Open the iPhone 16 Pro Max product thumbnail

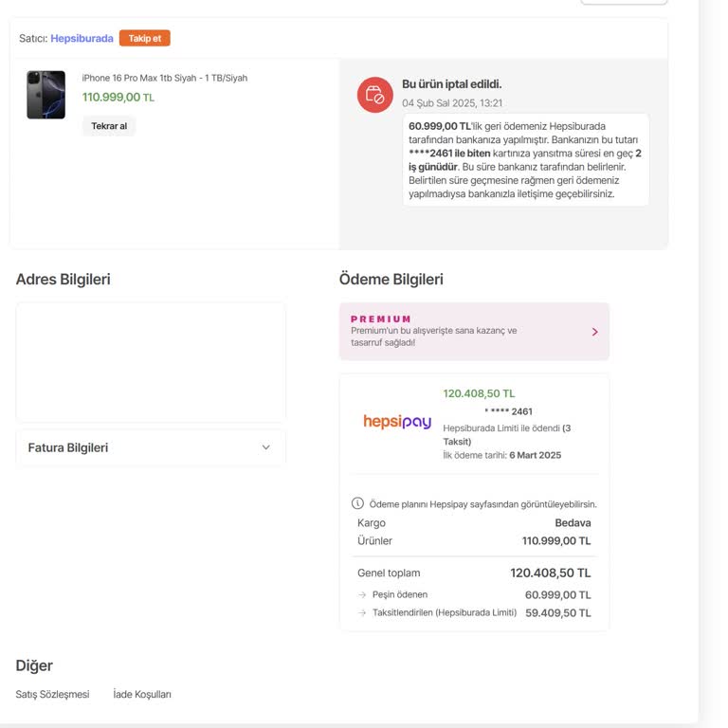[x=45, y=95]
